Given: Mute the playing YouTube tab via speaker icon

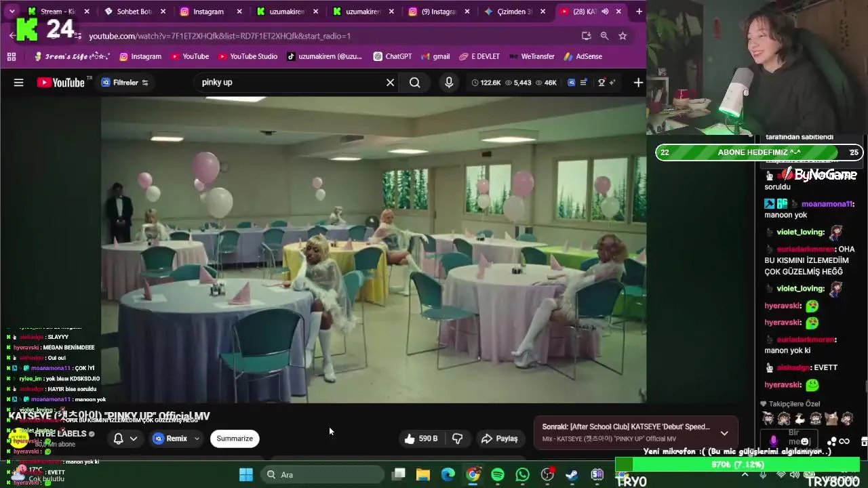Looking at the screenshot, I should [605, 12].
